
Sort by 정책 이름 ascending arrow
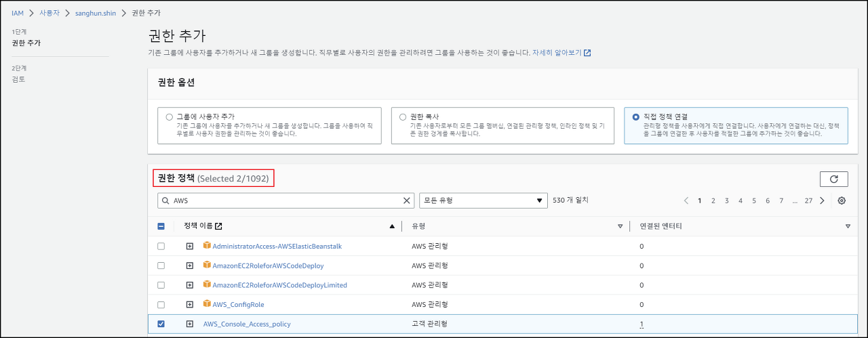392,226
